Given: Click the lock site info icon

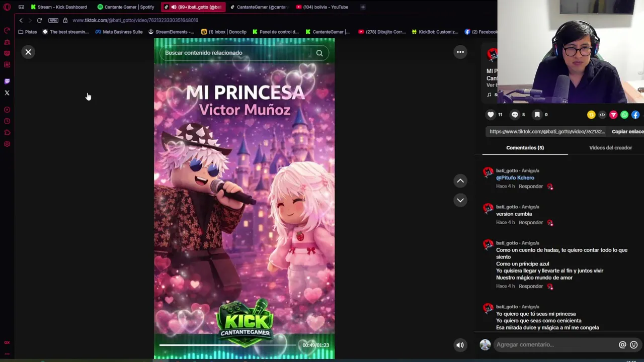Looking at the screenshot, I should click(65, 20).
